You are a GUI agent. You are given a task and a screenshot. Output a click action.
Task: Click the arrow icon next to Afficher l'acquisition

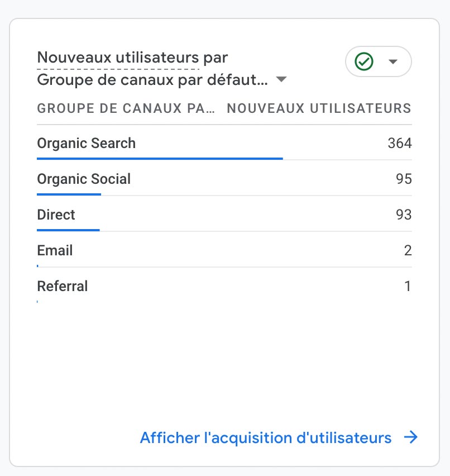pos(411,437)
